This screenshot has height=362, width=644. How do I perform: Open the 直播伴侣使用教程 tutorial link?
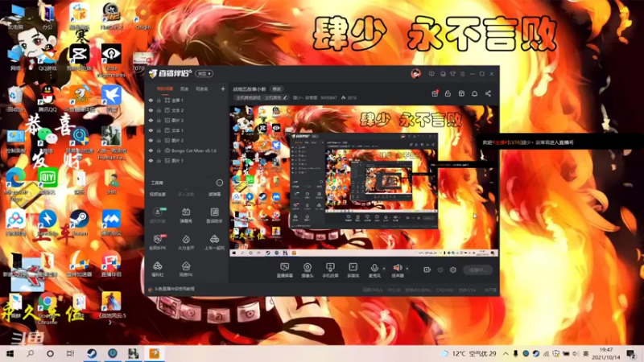click(x=174, y=289)
